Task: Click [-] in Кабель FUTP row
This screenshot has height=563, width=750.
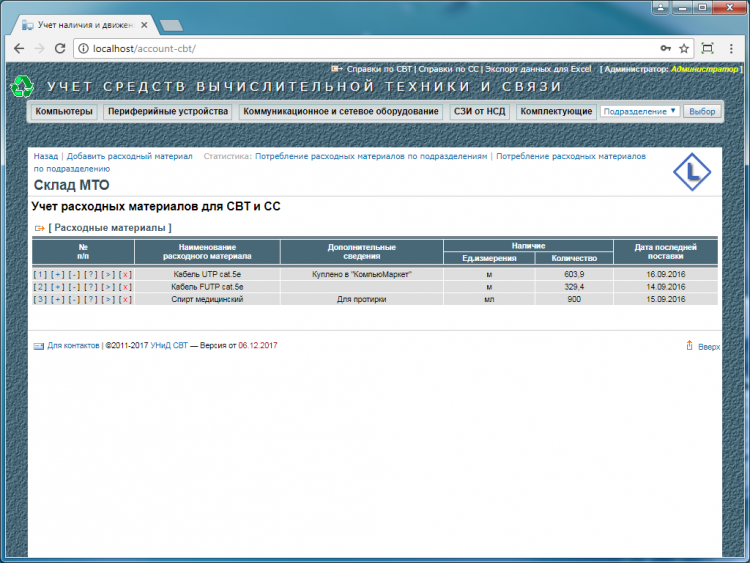Action: 74,287
